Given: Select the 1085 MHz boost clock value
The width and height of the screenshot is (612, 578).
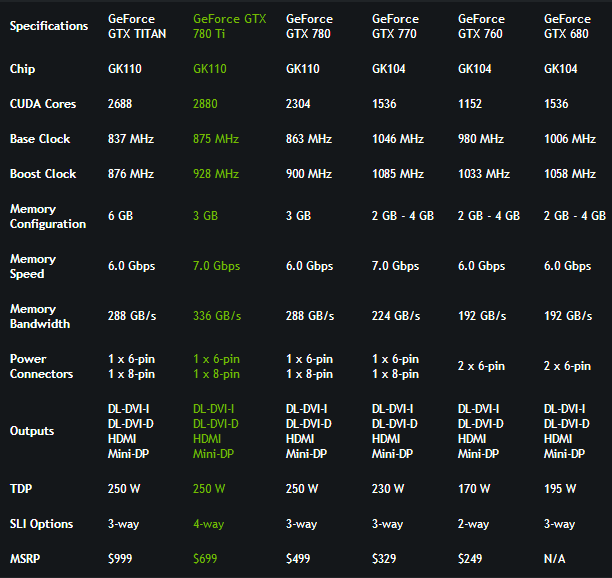Looking at the screenshot, I should click(398, 174).
